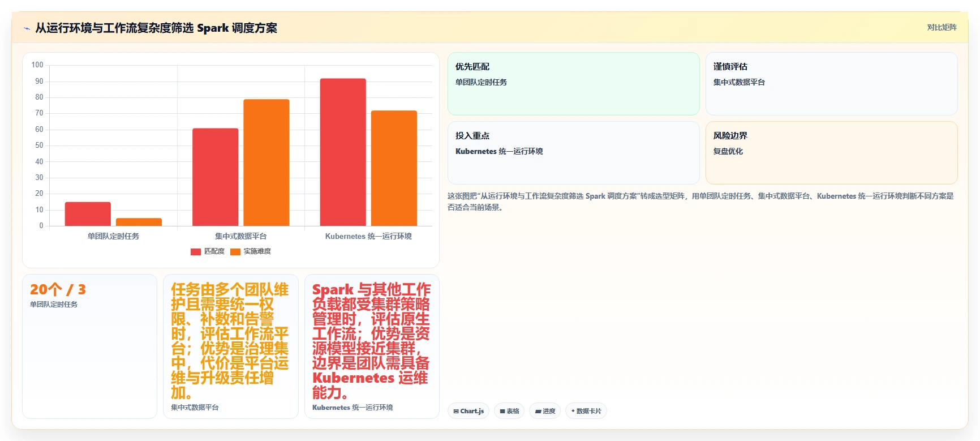Click the 匹配度 legend label
Screen dimensions: 980x441
pyautogui.click(x=214, y=251)
